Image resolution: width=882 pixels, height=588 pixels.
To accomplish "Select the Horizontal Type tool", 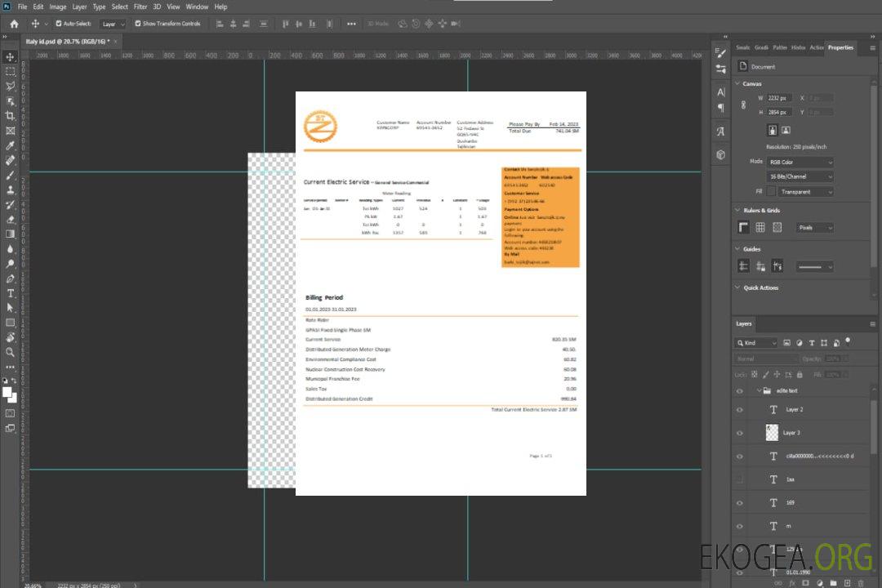I will [x=11, y=292].
